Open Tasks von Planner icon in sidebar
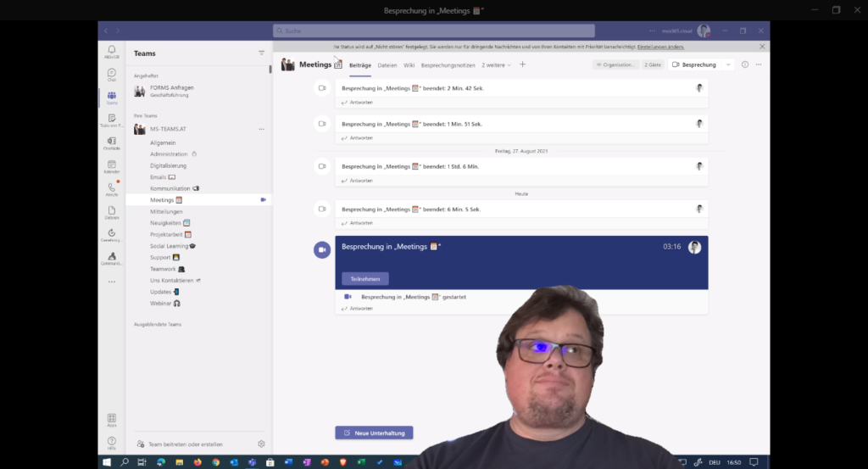 coord(112,120)
